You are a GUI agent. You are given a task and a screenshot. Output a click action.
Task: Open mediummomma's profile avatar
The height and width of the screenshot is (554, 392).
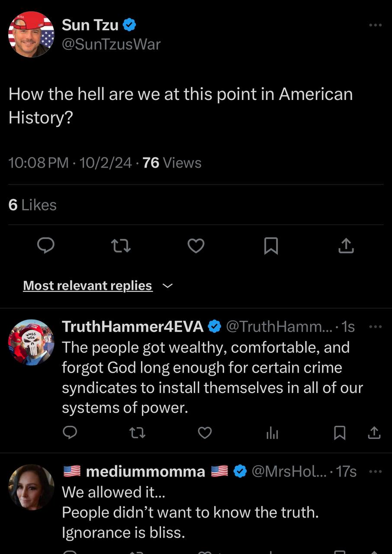pos(31,487)
